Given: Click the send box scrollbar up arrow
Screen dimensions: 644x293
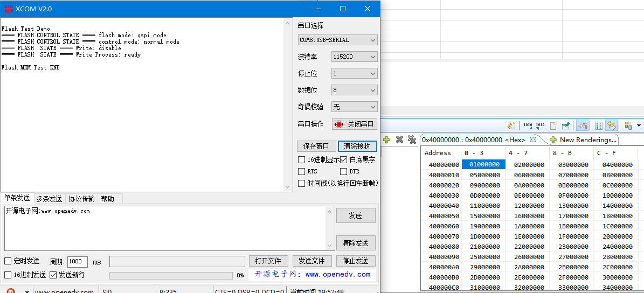Looking at the screenshot, I should pos(330,212).
